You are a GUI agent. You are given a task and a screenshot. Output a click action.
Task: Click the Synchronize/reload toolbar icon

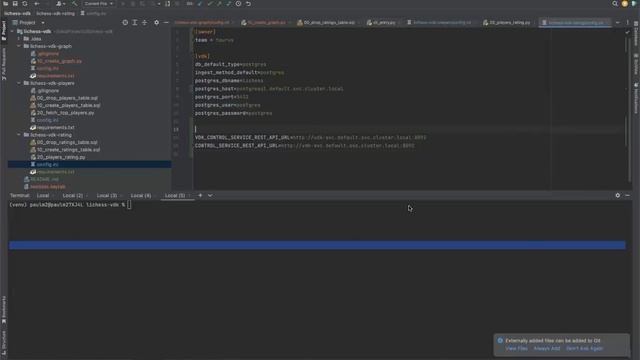24,4
